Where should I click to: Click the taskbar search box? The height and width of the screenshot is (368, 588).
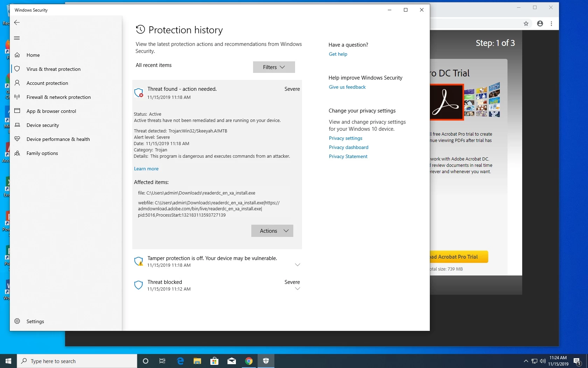[77, 361]
